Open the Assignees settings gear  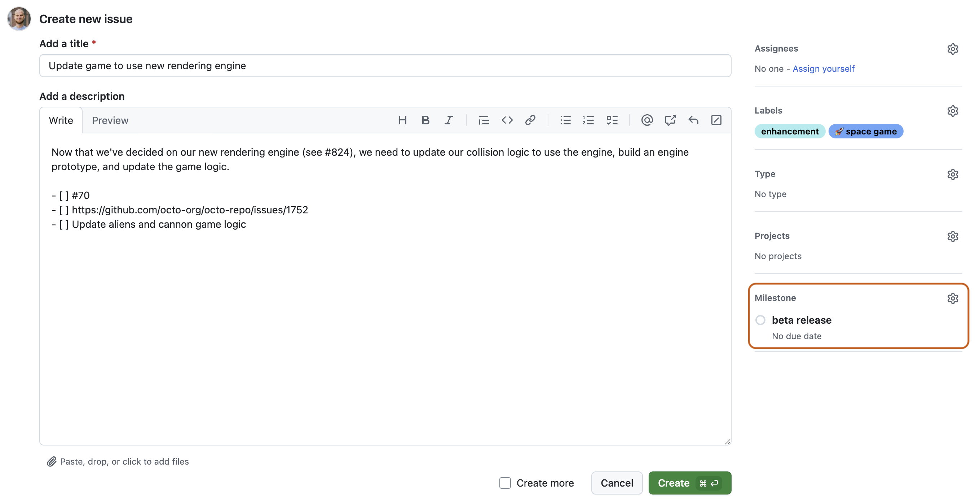[x=953, y=49]
